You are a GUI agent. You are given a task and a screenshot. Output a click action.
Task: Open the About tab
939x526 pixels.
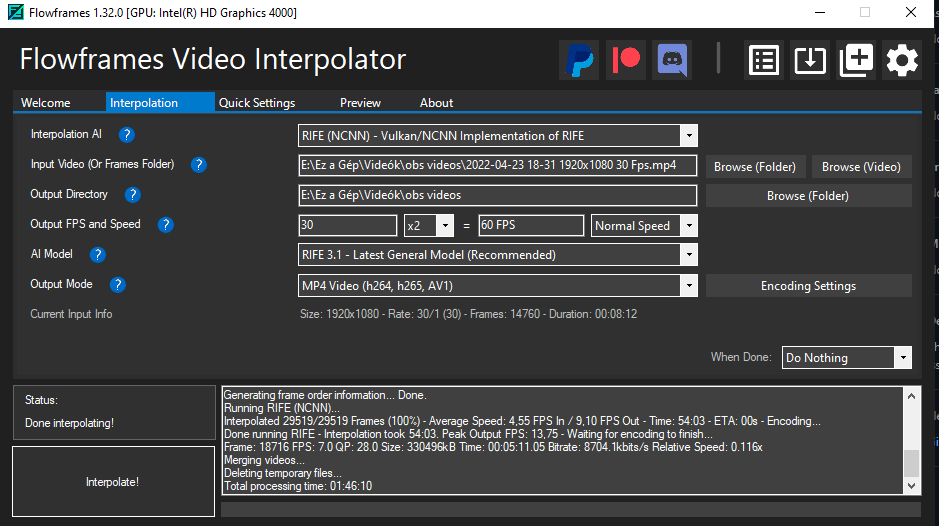coord(436,102)
